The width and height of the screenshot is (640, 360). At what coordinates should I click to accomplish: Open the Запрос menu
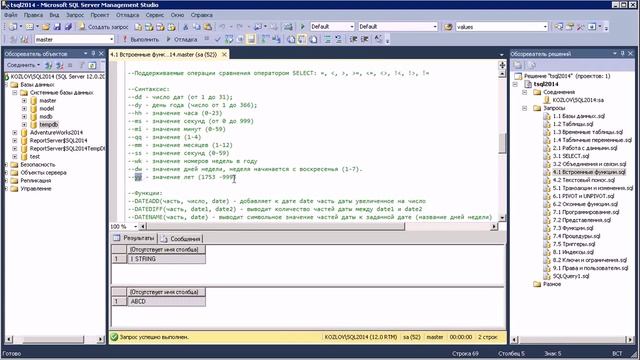[x=75, y=15]
